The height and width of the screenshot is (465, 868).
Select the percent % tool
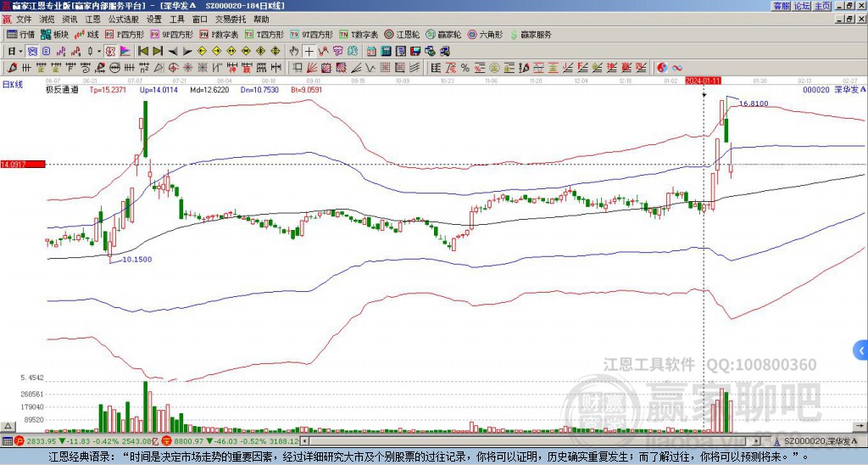point(465,68)
